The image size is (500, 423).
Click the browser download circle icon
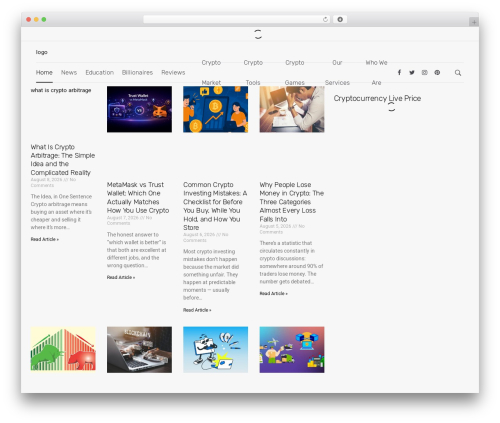(340, 19)
